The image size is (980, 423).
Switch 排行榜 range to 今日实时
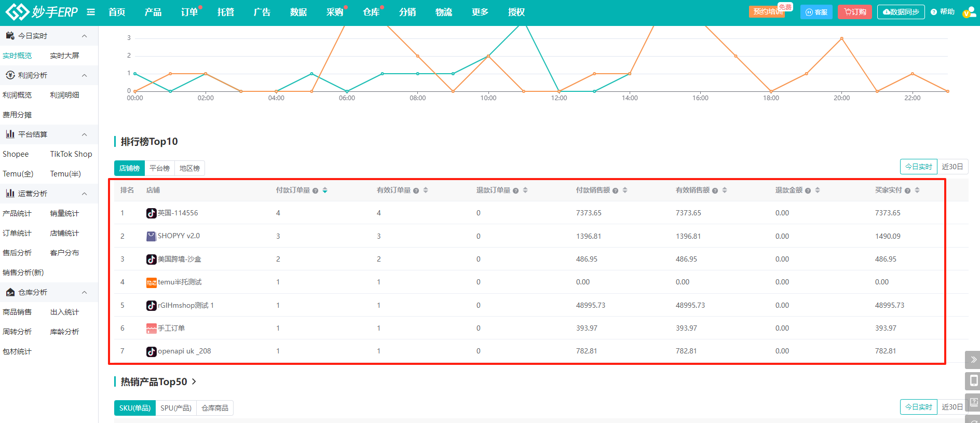click(919, 167)
